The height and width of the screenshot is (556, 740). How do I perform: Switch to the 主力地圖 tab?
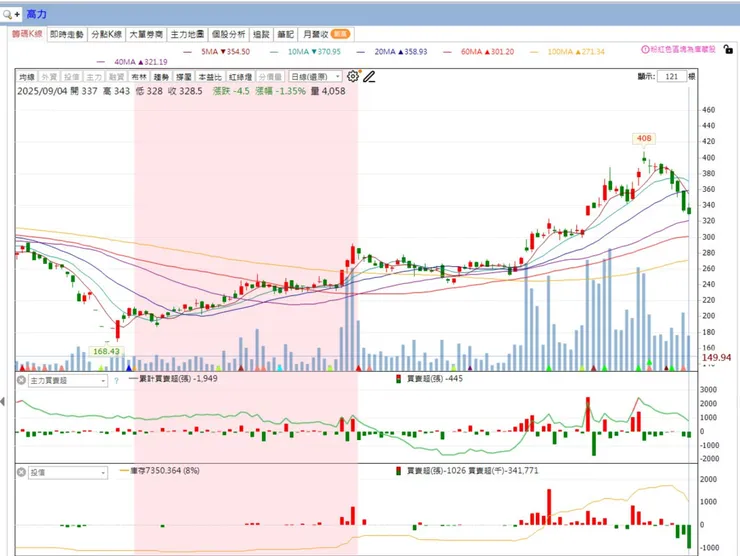tap(187, 34)
